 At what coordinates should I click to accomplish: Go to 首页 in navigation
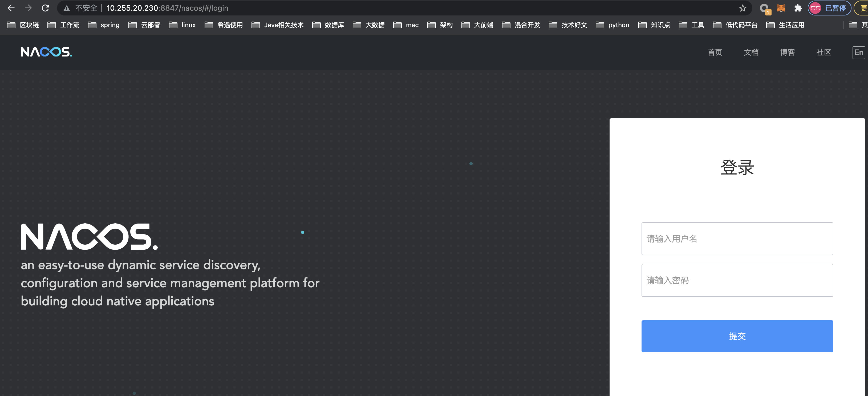coord(715,52)
